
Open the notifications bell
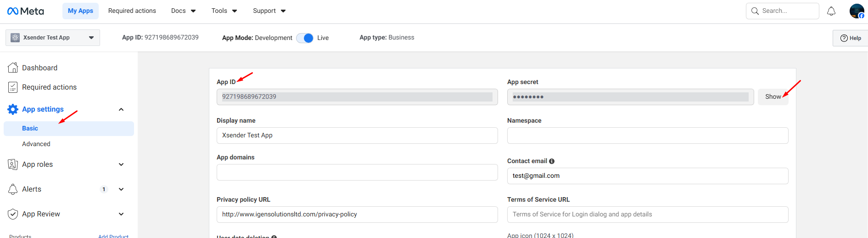[831, 11]
